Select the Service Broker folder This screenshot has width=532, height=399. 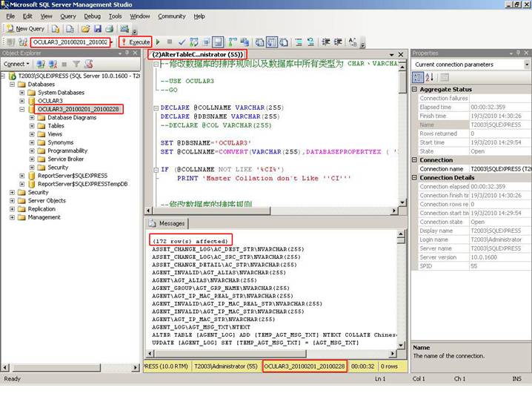(65, 159)
